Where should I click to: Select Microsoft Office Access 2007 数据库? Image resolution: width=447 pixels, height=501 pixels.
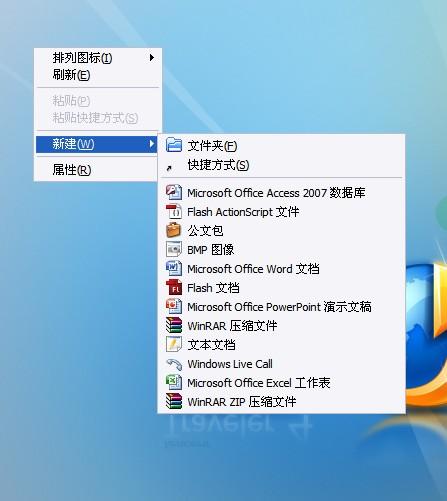coord(282,193)
